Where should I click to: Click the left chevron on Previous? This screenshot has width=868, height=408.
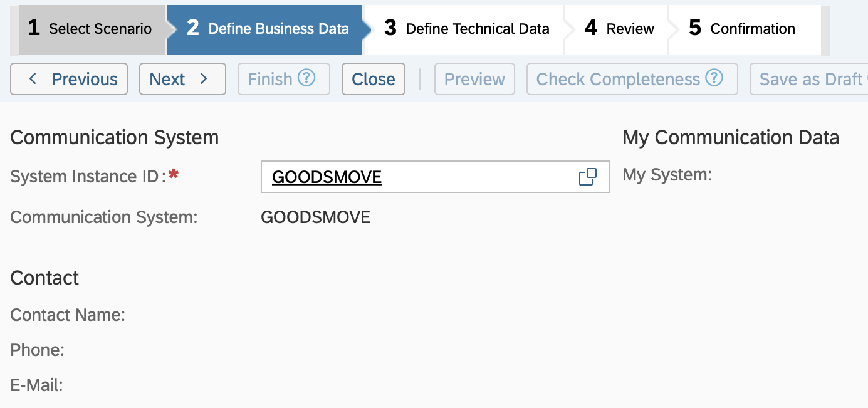click(x=33, y=79)
